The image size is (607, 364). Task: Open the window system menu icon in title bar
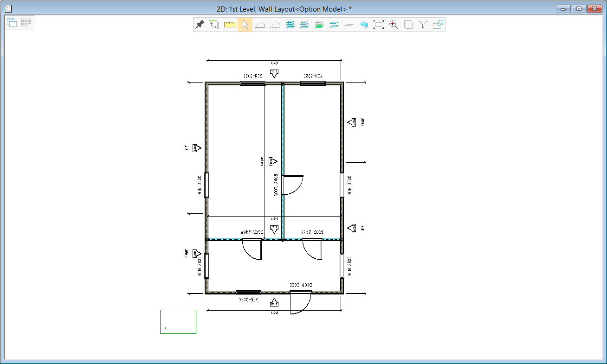(x=8, y=9)
